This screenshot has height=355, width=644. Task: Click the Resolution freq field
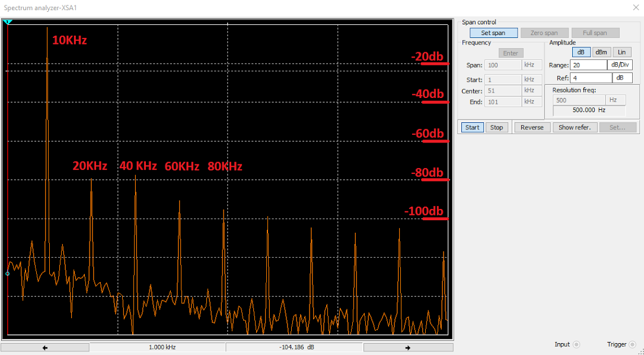click(579, 100)
